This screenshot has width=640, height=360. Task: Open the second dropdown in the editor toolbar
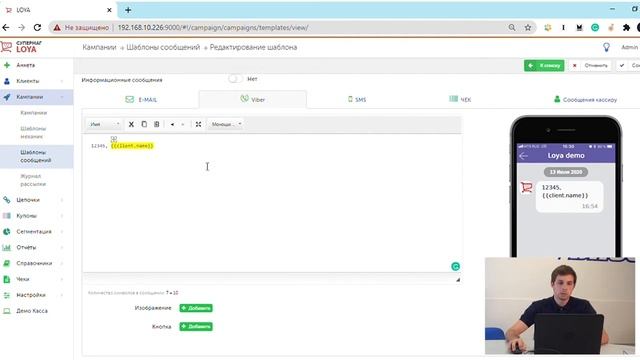coord(226,124)
